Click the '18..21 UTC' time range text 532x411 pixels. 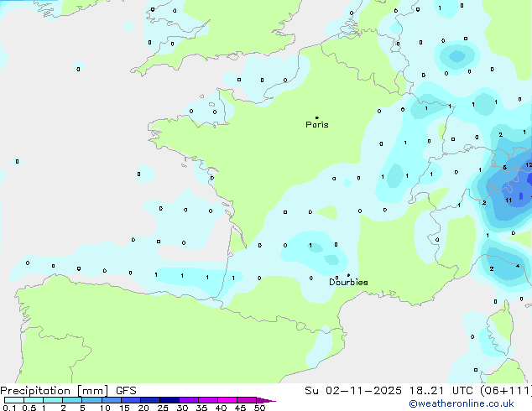click(441, 391)
